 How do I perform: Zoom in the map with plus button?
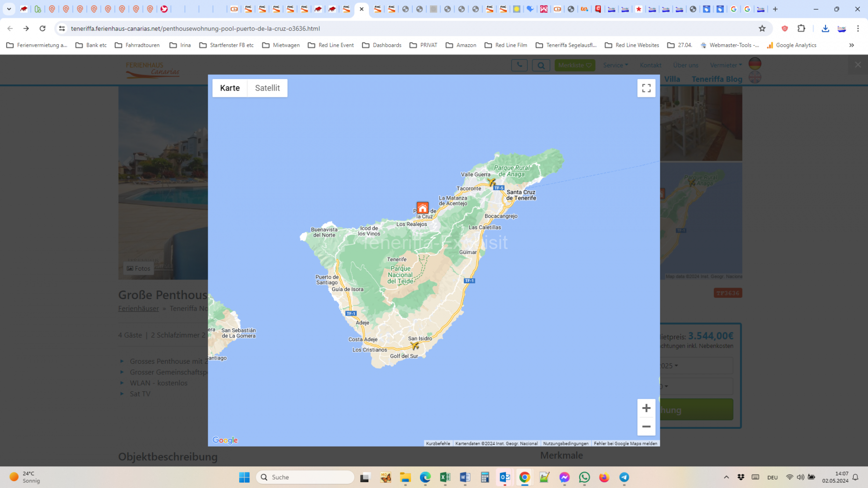click(x=646, y=408)
